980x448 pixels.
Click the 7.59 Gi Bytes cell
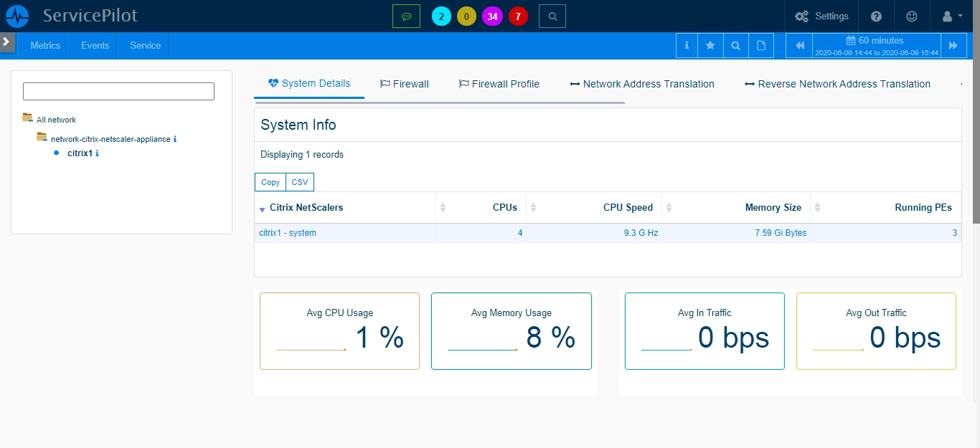point(781,233)
